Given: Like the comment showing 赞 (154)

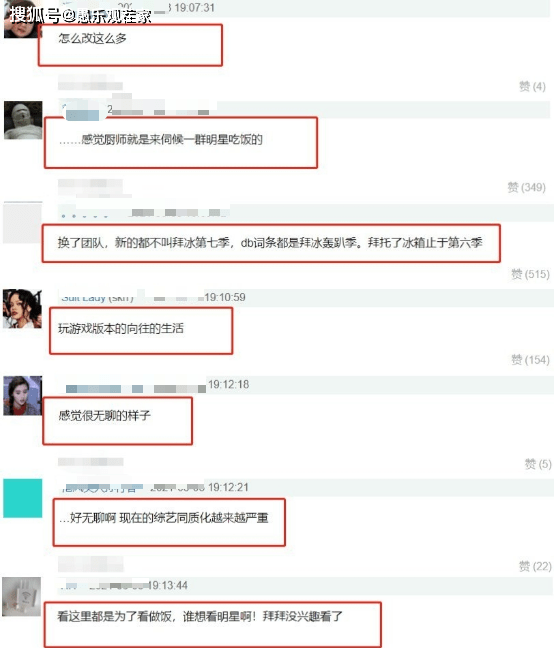Looking at the screenshot, I should tap(530, 360).
